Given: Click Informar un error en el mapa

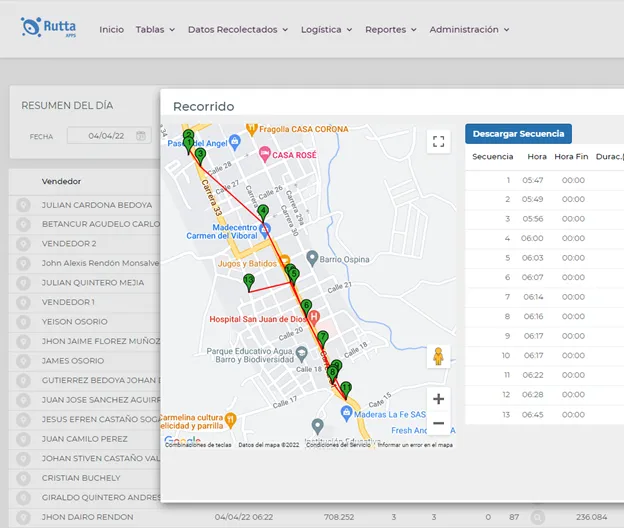Looking at the screenshot, I should 415,445.
